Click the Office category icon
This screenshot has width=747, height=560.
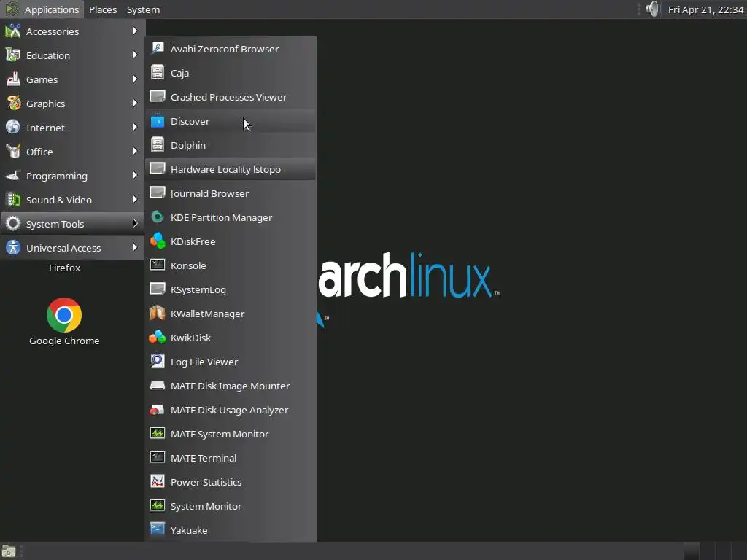[x=13, y=152]
